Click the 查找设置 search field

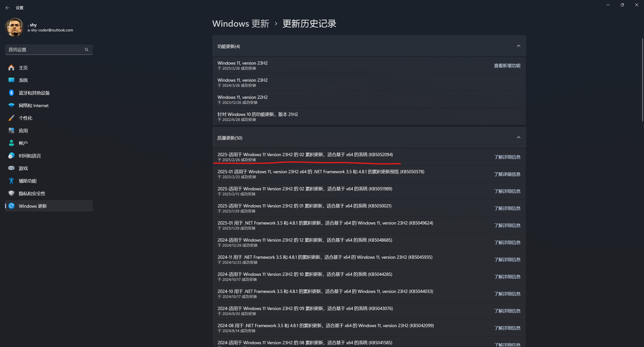(x=45, y=50)
